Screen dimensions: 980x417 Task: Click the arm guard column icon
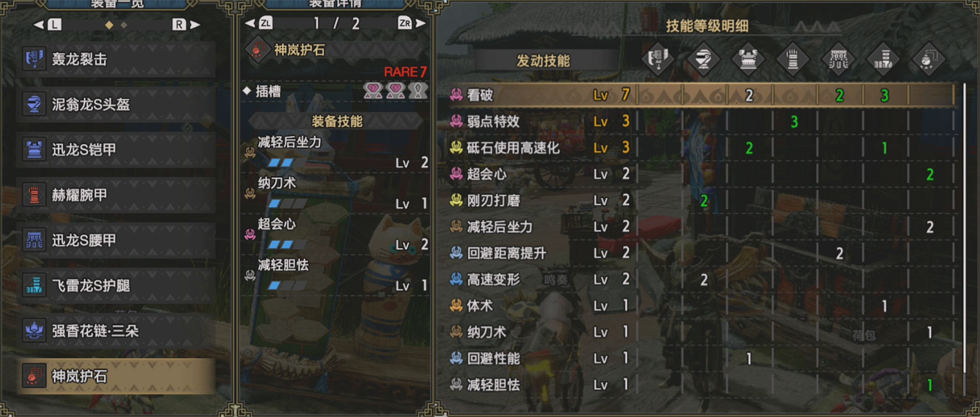[793, 59]
